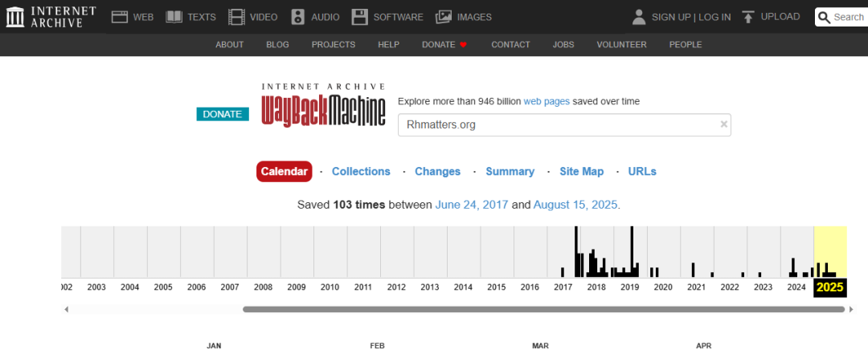Viewport: 868px width, 362px height.
Task: Open the JOBS menu item
Action: (563, 45)
